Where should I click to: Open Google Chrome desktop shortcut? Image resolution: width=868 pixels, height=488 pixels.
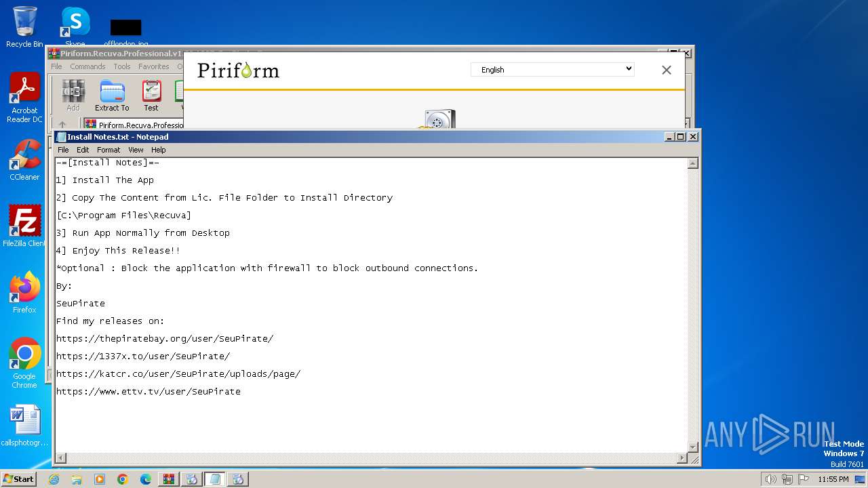pyautogui.click(x=24, y=363)
